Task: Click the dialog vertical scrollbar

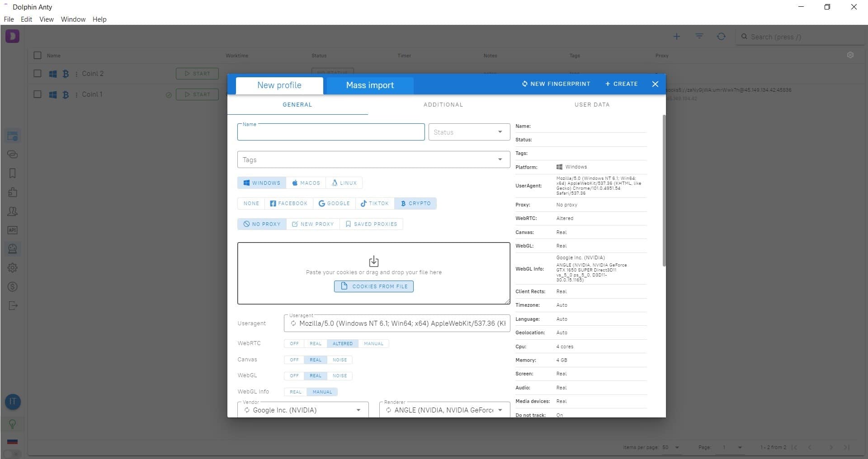Action: [664, 190]
